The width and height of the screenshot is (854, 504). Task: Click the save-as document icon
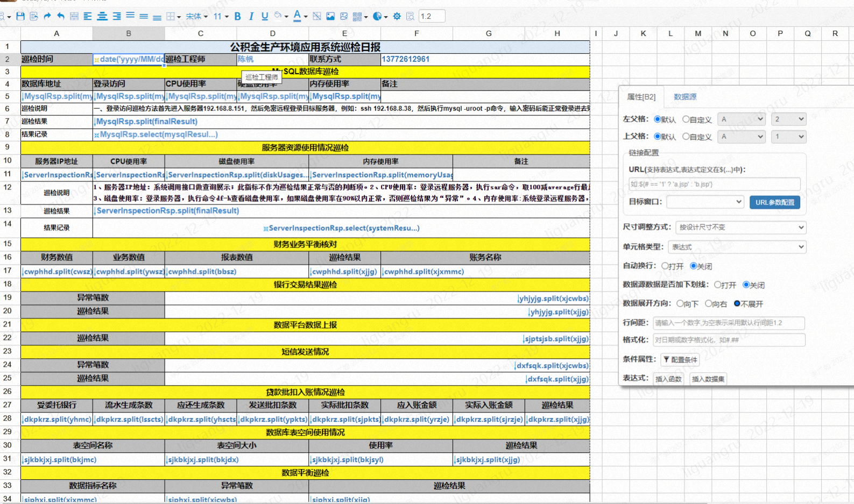34,16
